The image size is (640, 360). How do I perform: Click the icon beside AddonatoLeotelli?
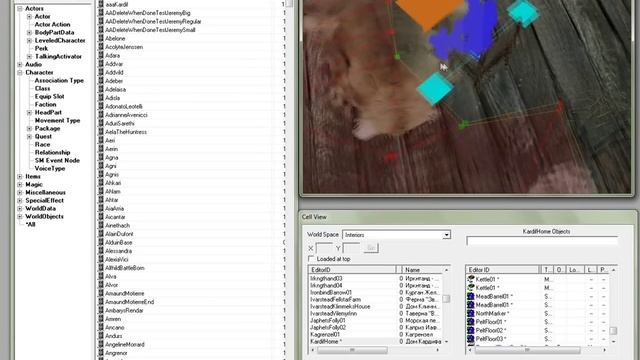click(x=101, y=107)
